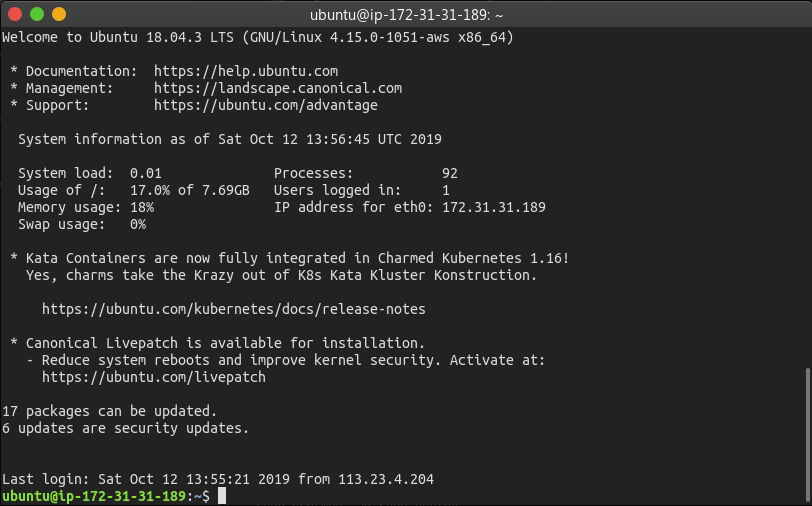Viewport: 812px width, 506px height.
Task: Click the '17 packages can be updated' line
Action: pos(110,411)
